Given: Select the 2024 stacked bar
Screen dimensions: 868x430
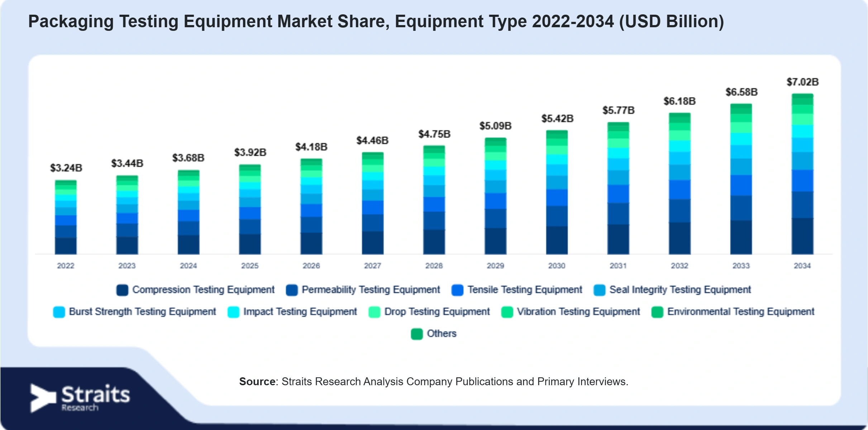Looking at the screenshot, I should (x=189, y=212).
